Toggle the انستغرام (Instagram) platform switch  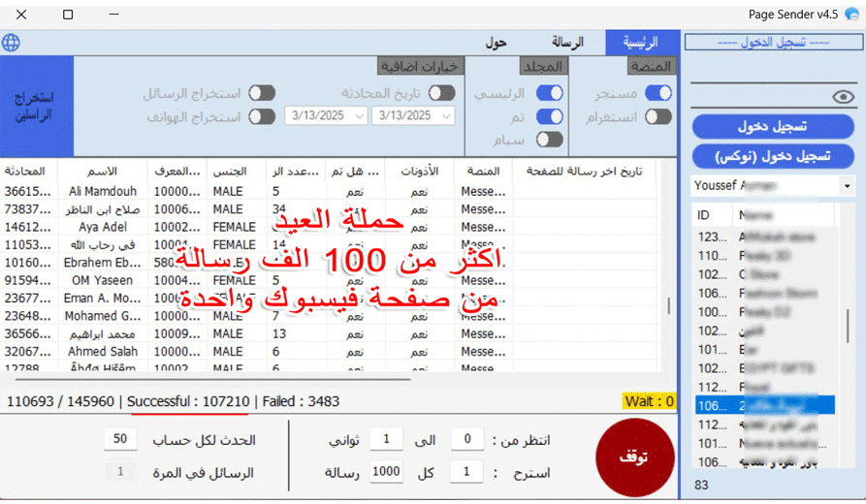point(658,117)
